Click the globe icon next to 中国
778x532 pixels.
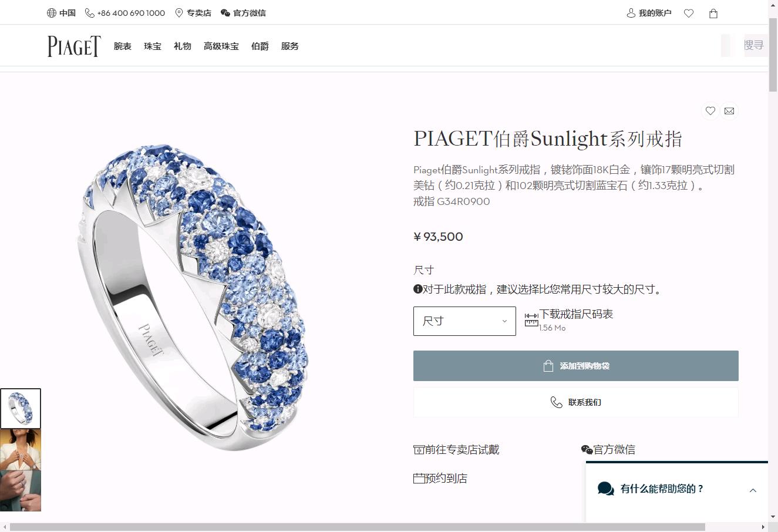(x=52, y=13)
